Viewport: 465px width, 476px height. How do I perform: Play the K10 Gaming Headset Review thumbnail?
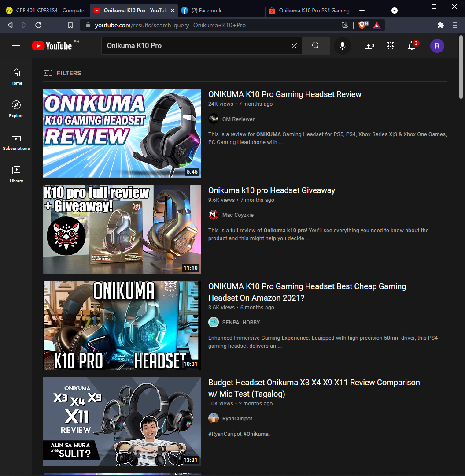pyautogui.click(x=122, y=133)
